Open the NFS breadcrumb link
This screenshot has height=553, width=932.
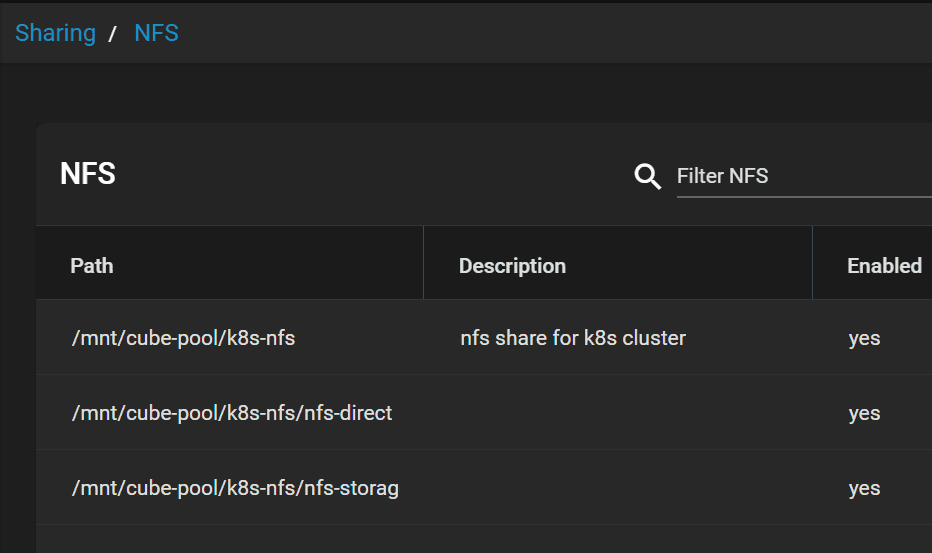pos(156,33)
